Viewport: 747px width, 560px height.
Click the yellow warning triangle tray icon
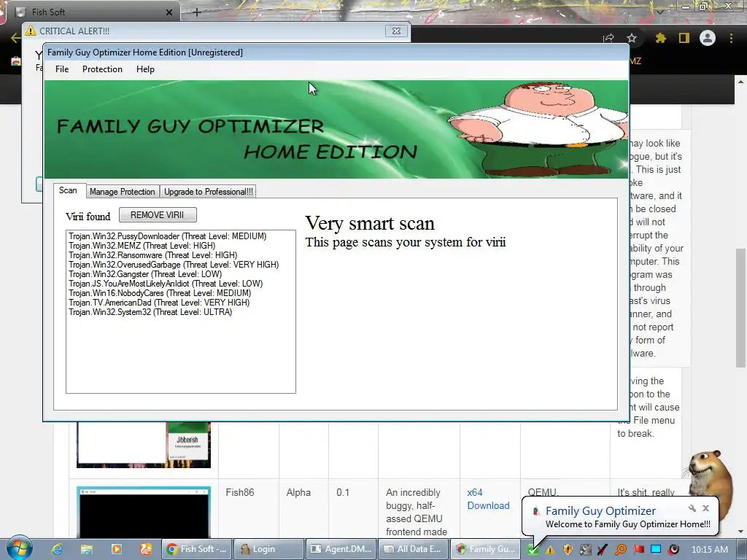(550, 550)
